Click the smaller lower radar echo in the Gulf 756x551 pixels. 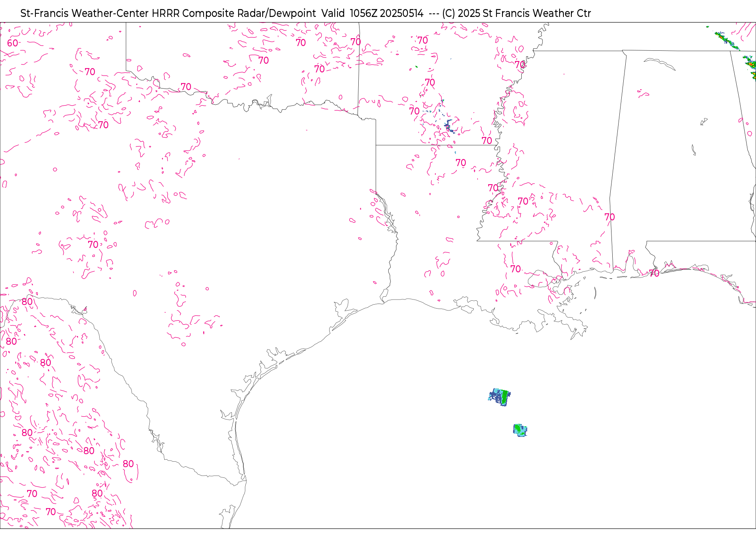pyautogui.click(x=520, y=430)
